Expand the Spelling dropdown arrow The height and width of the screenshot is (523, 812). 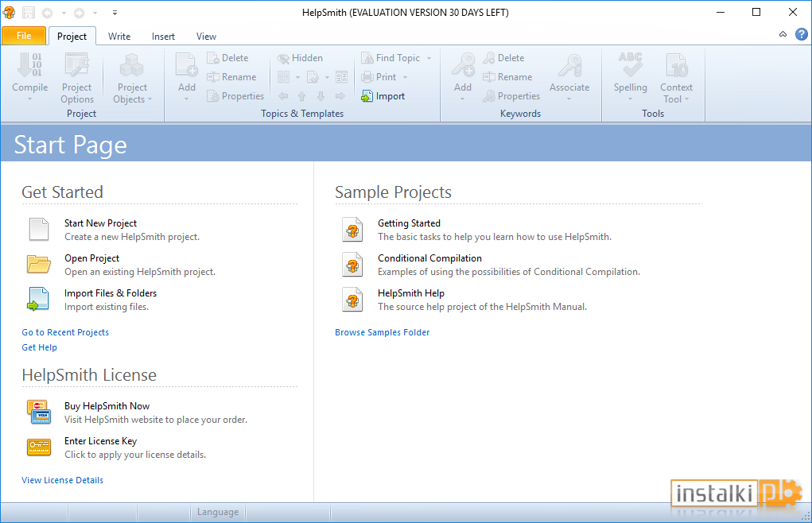click(630, 99)
